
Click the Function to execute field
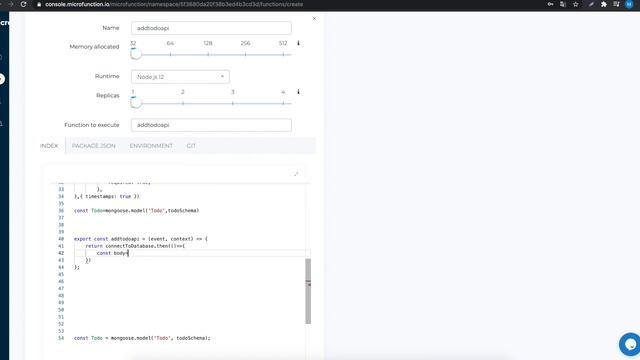(x=211, y=125)
